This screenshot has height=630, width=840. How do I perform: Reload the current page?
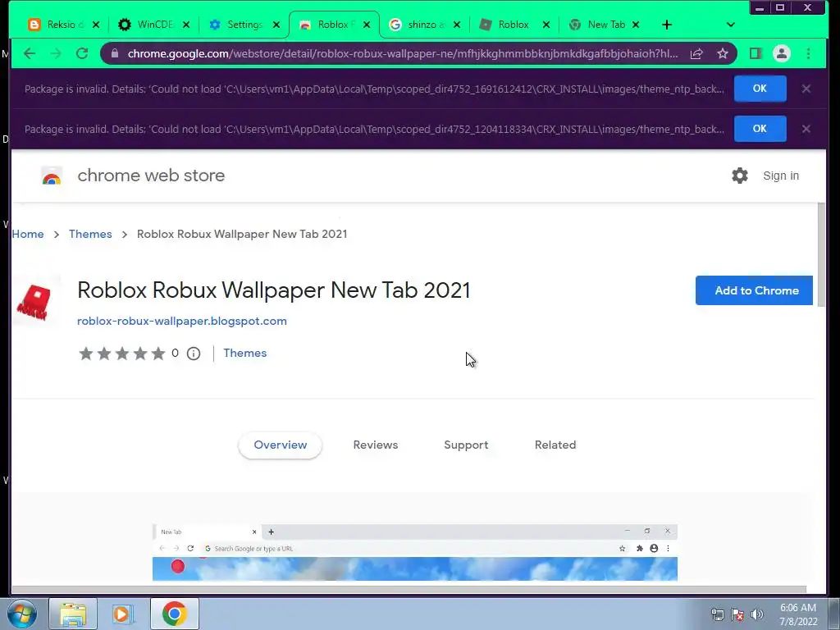tap(82, 53)
